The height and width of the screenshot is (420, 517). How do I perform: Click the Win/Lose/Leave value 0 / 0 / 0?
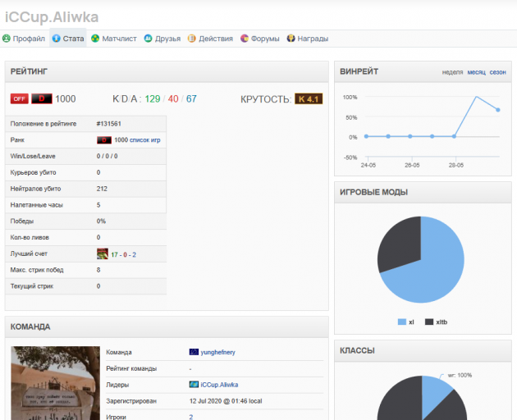click(107, 156)
